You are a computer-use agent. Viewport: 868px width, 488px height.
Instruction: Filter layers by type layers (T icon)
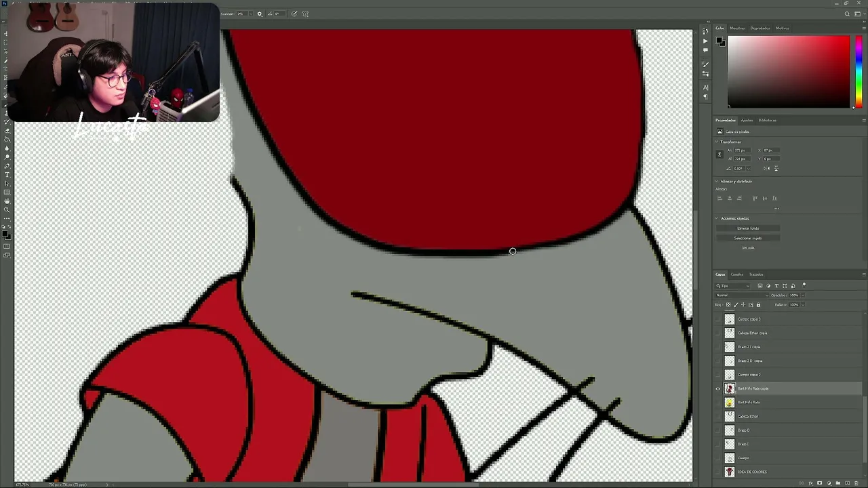point(776,286)
